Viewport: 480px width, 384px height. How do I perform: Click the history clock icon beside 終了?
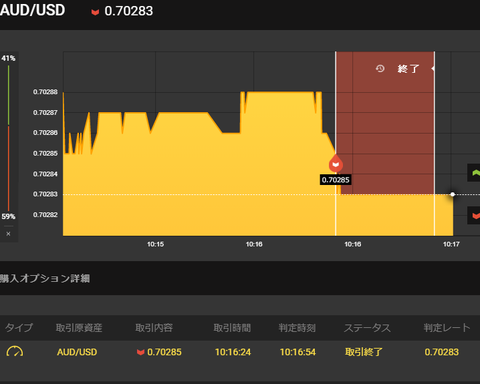coord(380,69)
